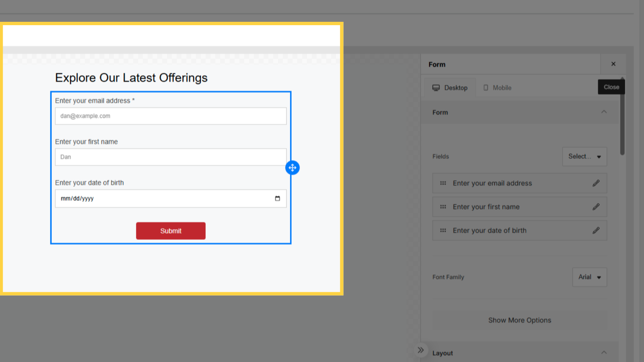
Task: Click the Show More Options button
Action: (519, 320)
